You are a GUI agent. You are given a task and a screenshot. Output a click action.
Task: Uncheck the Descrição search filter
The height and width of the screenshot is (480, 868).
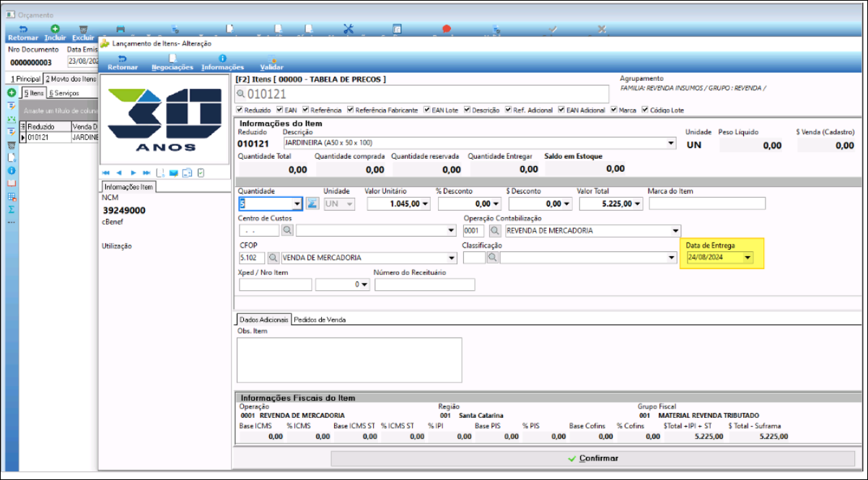pos(467,110)
